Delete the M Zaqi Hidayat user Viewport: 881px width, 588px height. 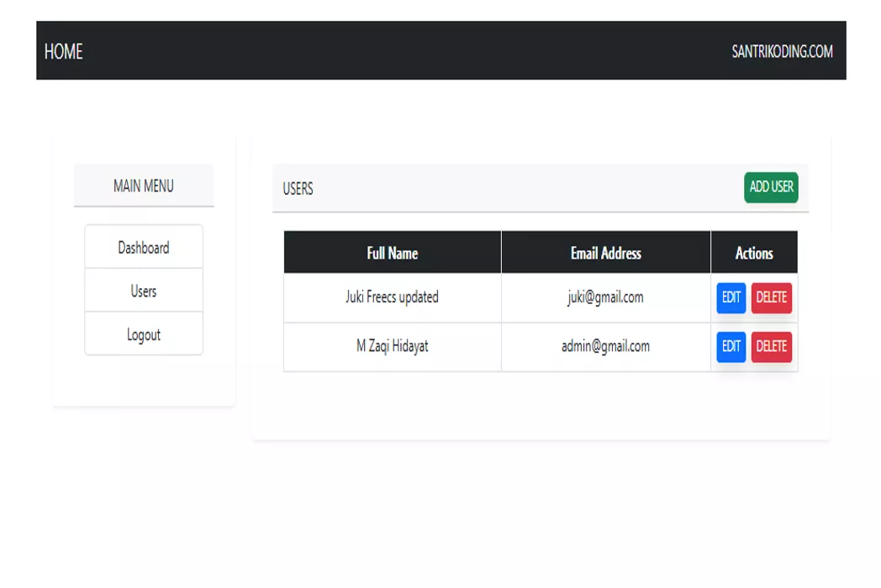[x=772, y=347]
